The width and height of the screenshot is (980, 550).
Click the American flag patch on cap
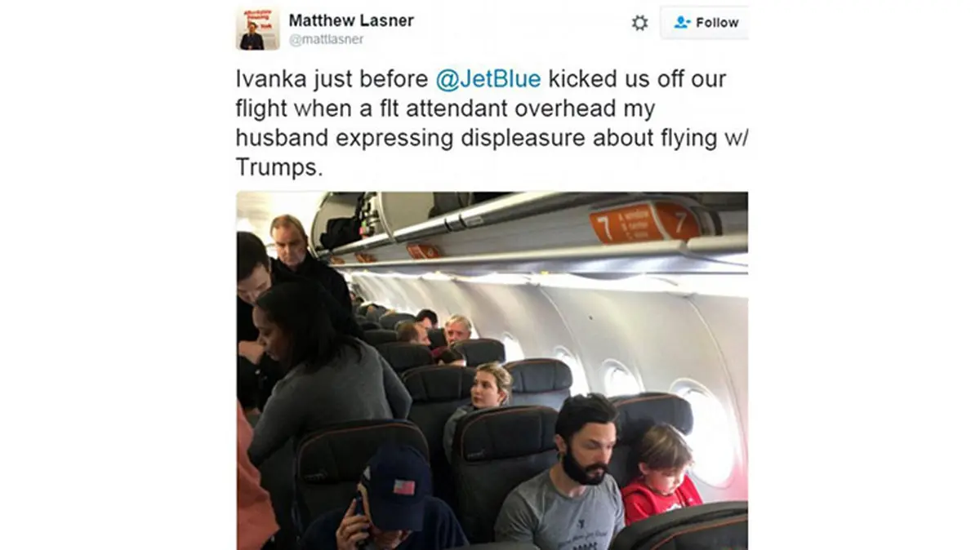tap(404, 486)
